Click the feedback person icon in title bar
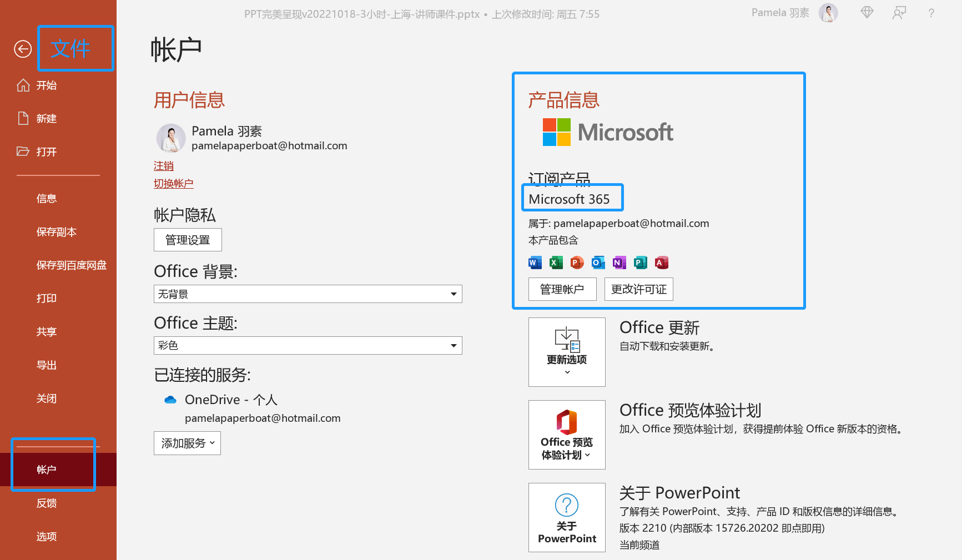The height and width of the screenshot is (560, 962). [x=899, y=13]
